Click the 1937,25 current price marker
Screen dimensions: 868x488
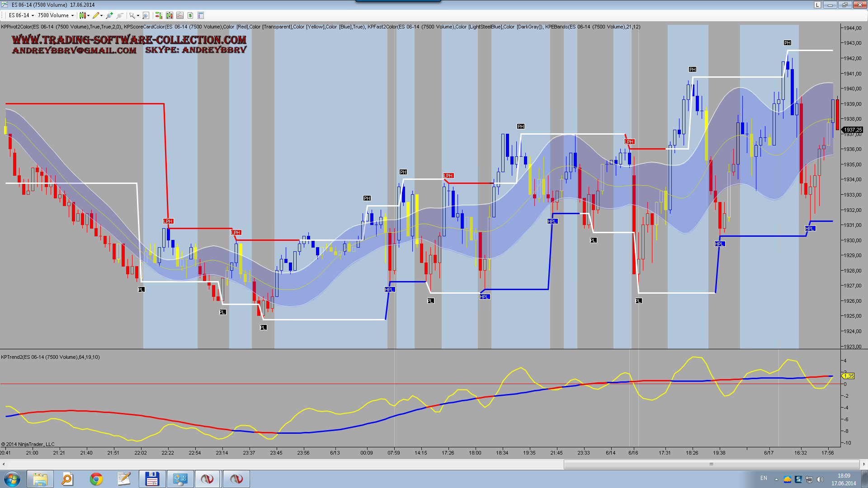point(853,130)
